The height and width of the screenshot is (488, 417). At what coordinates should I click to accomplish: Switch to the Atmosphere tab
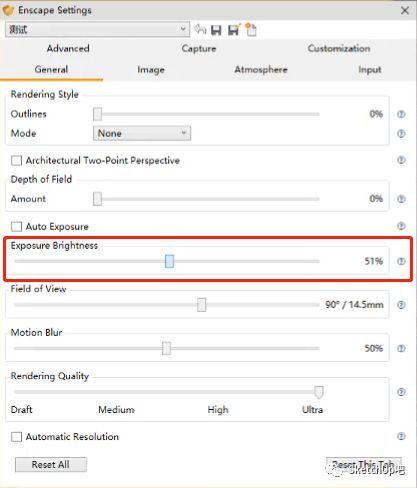click(261, 70)
